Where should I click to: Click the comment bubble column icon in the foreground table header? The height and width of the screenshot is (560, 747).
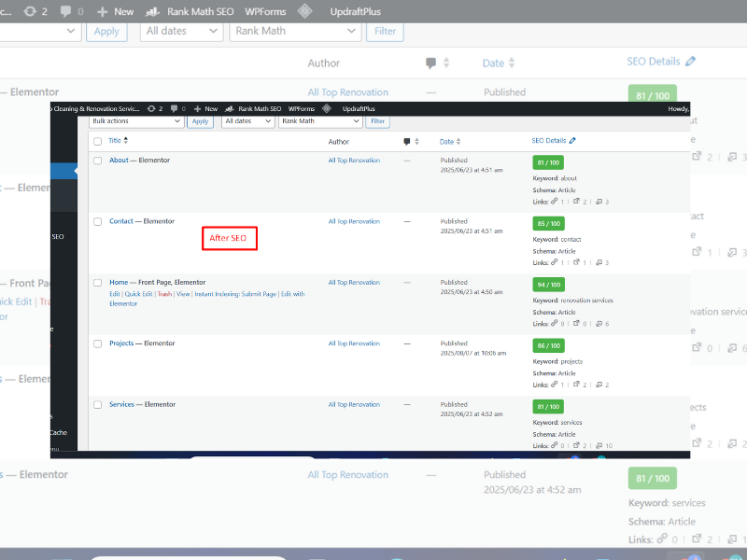pyautogui.click(x=407, y=142)
